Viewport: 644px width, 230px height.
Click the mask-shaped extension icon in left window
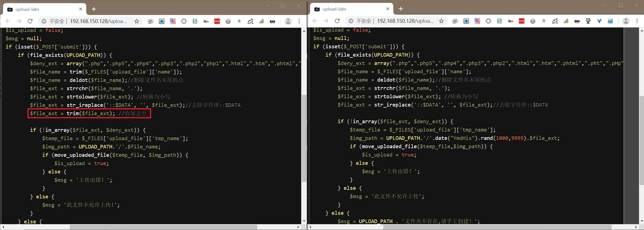pos(150,21)
